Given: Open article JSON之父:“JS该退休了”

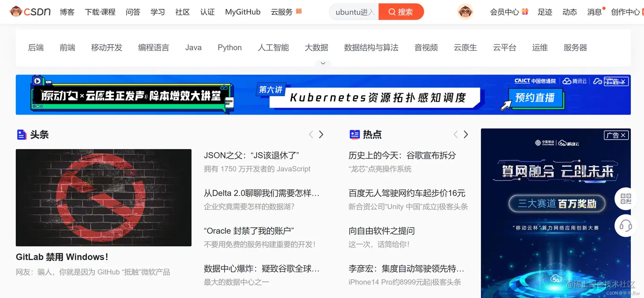Looking at the screenshot, I should click(251, 155).
